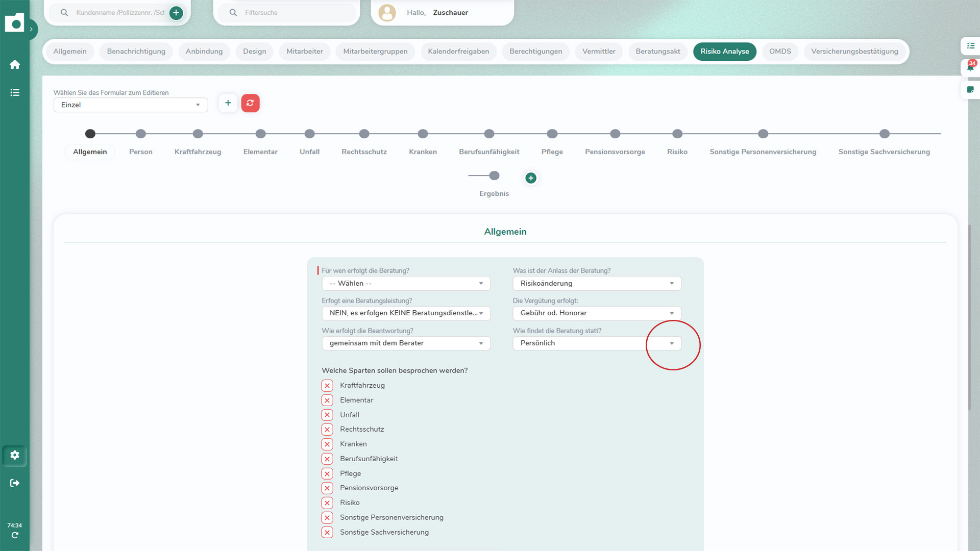Remove Pensionsvorsorge from discussed Sparten
Viewport: 980px width, 551px height.
[327, 488]
